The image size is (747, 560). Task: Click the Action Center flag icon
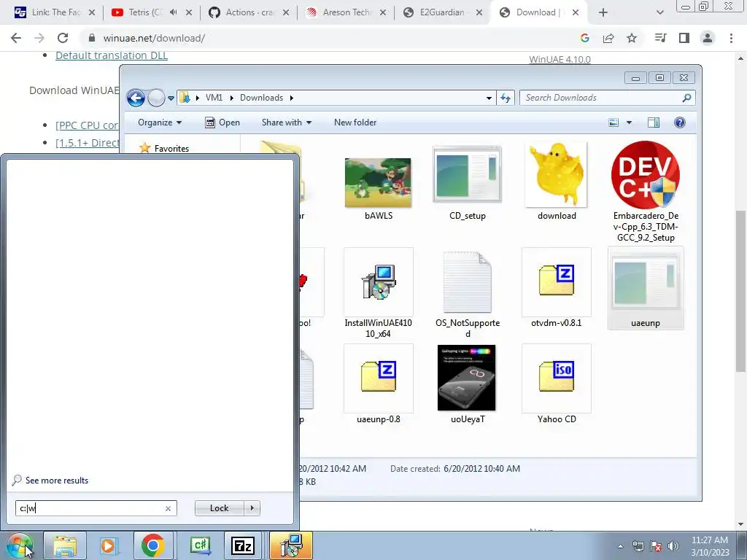656,547
